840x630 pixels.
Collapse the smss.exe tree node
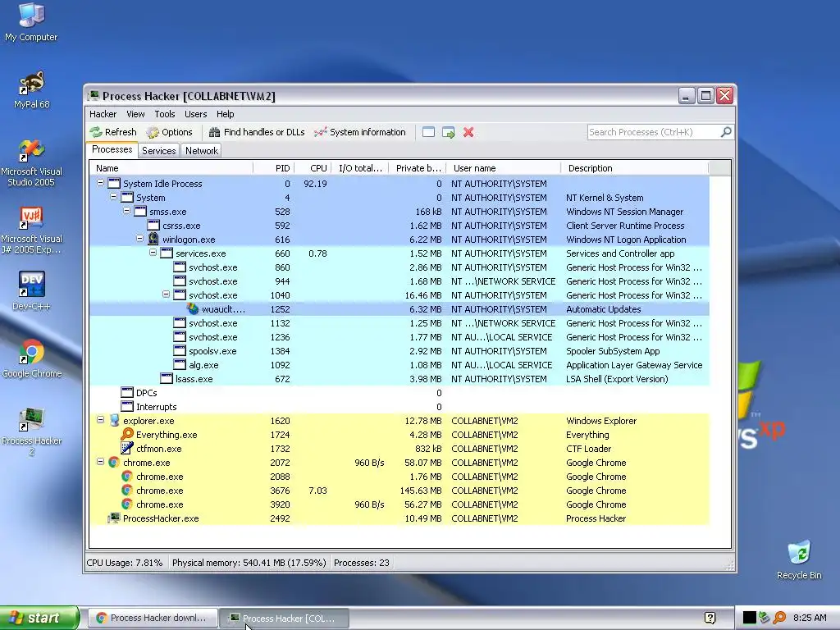coord(126,211)
